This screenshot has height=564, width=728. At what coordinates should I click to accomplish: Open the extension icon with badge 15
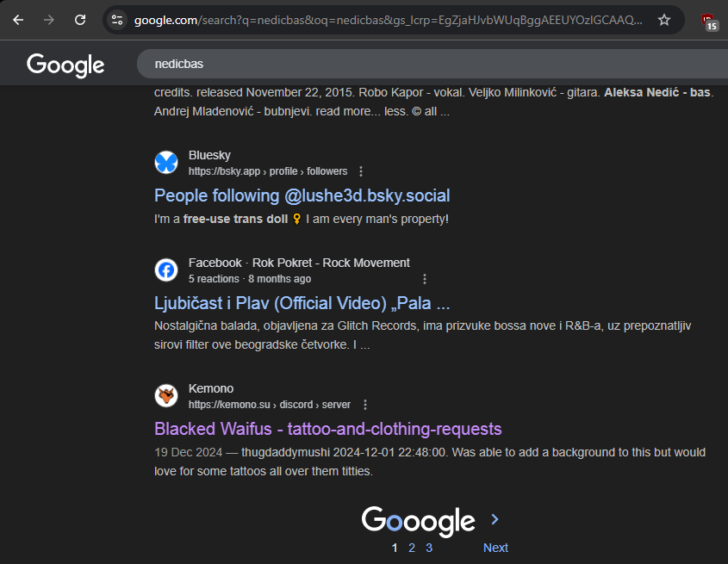(708, 22)
